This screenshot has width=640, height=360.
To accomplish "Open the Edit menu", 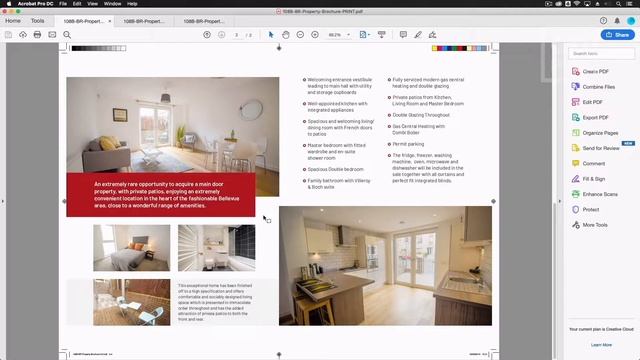I will tap(77, 4).
